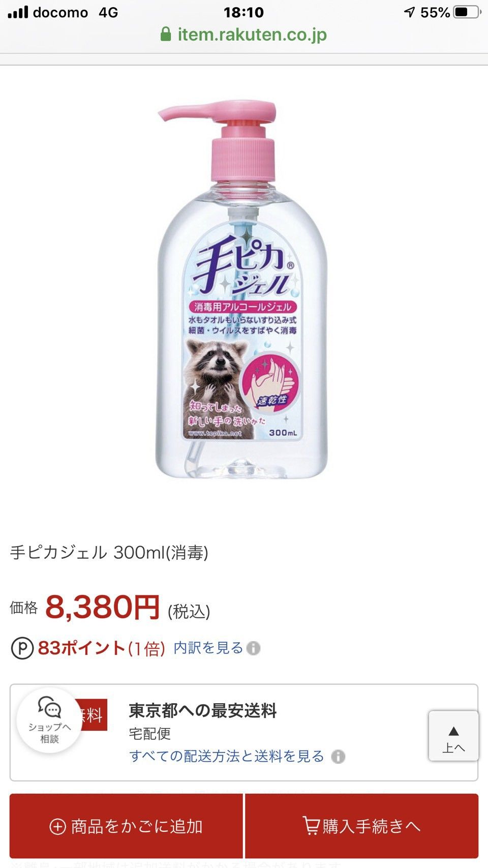
Task: Tap the 83ポイント(1倍) points text
Action: pos(101,648)
